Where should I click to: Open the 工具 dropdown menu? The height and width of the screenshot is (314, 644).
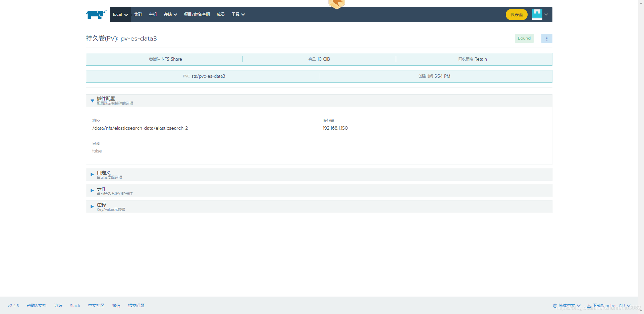(238, 14)
